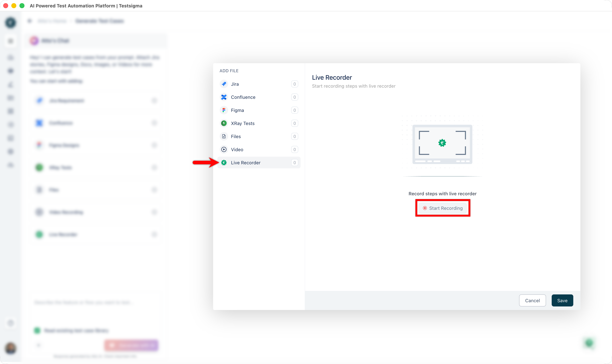Click the 0 count badge beside Figma
Image resolution: width=612 pixels, height=364 pixels.
tap(295, 110)
